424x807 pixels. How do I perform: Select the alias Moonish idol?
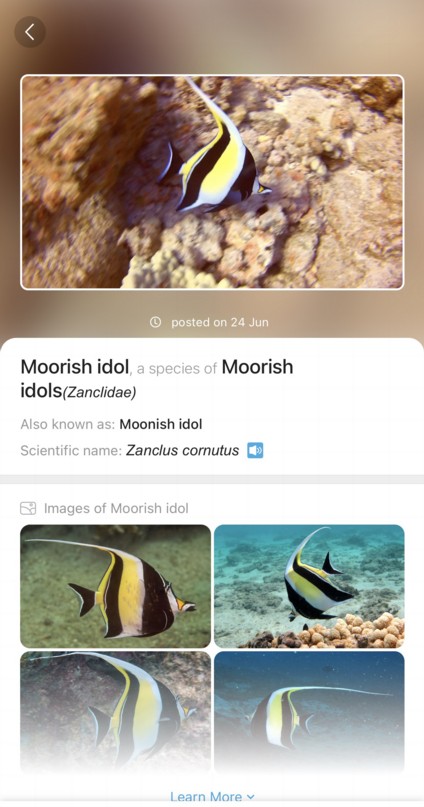pos(161,424)
